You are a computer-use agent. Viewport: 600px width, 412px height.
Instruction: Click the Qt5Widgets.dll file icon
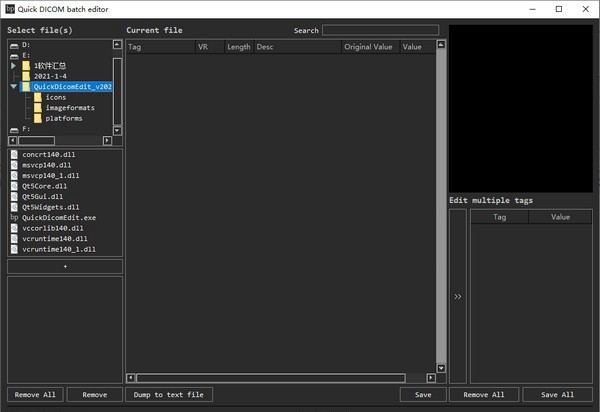14,207
